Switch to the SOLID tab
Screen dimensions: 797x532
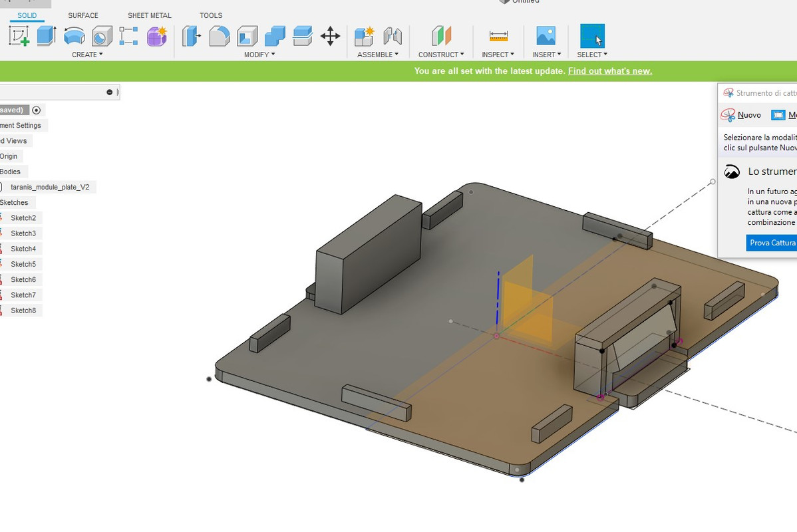[27, 16]
